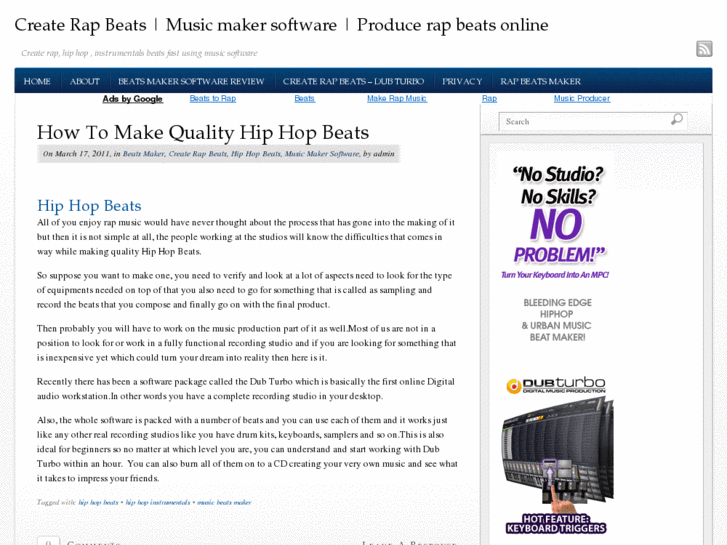The height and width of the screenshot is (545, 727).
Task: Open the Music Maker Software category link
Action: click(x=322, y=154)
